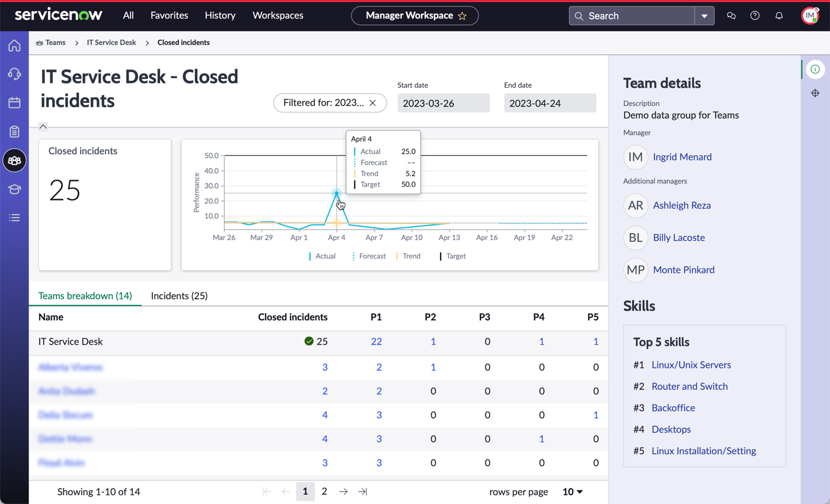Open Backoffice skill link
This screenshot has height=504, width=830.
(673, 408)
